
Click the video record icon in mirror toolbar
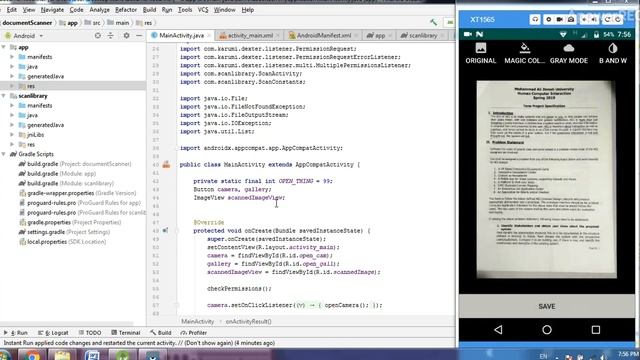tap(560, 19)
